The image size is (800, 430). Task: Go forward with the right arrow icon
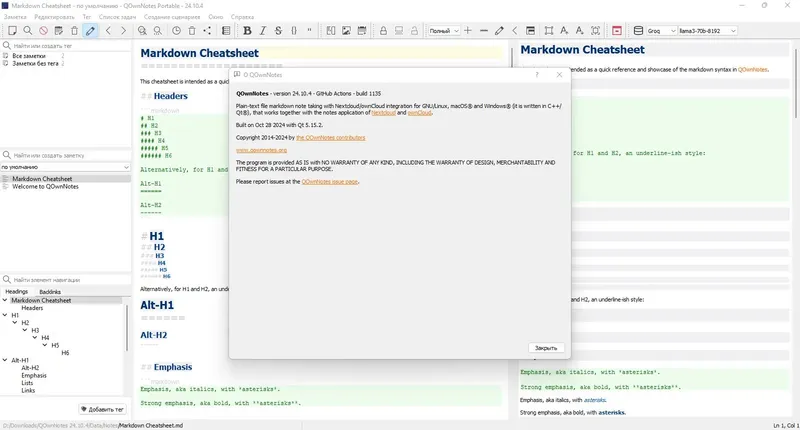pyautogui.click(x=123, y=31)
